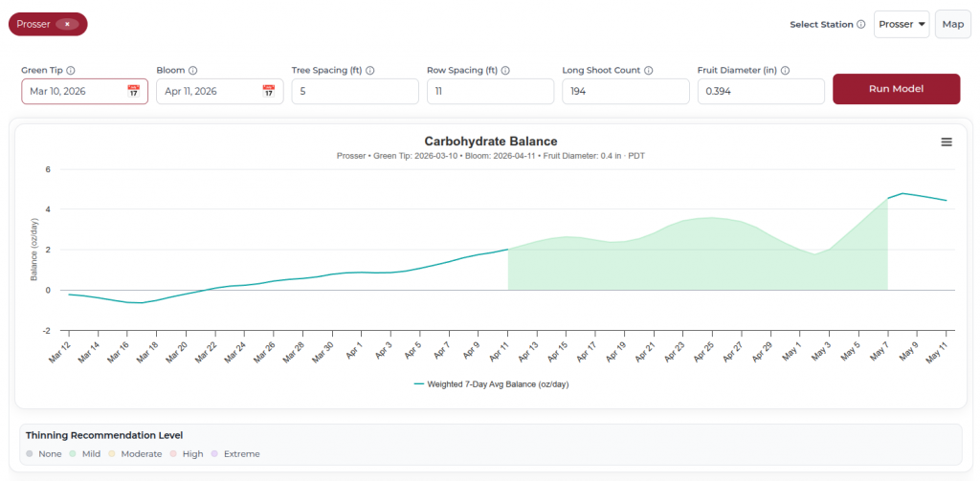Open the Bloom calendar picker
Image resolution: width=980 pixels, height=481 pixels.
coord(268,91)
